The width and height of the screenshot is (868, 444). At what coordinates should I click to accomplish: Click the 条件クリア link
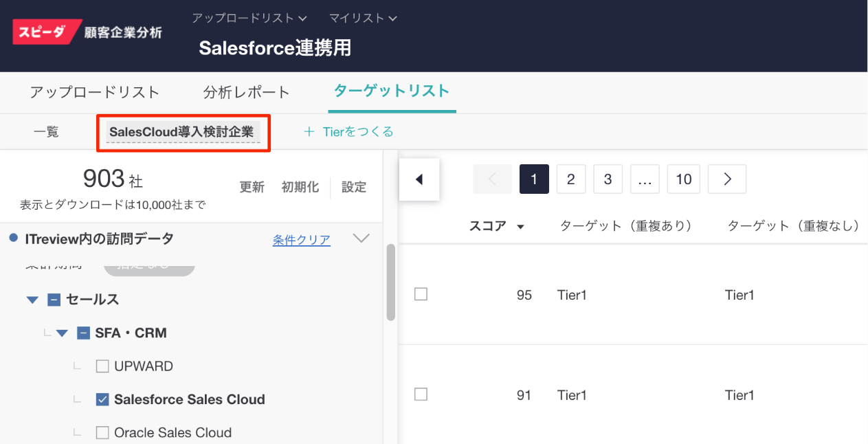click(301, 240)
